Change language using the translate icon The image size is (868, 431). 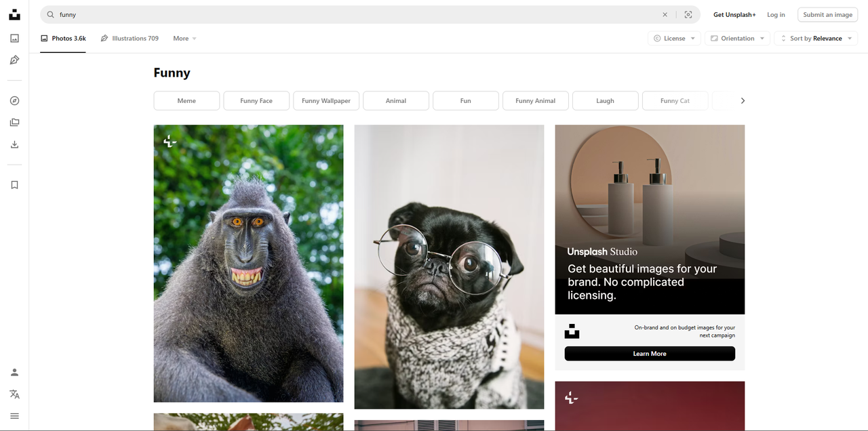(14, 394)
